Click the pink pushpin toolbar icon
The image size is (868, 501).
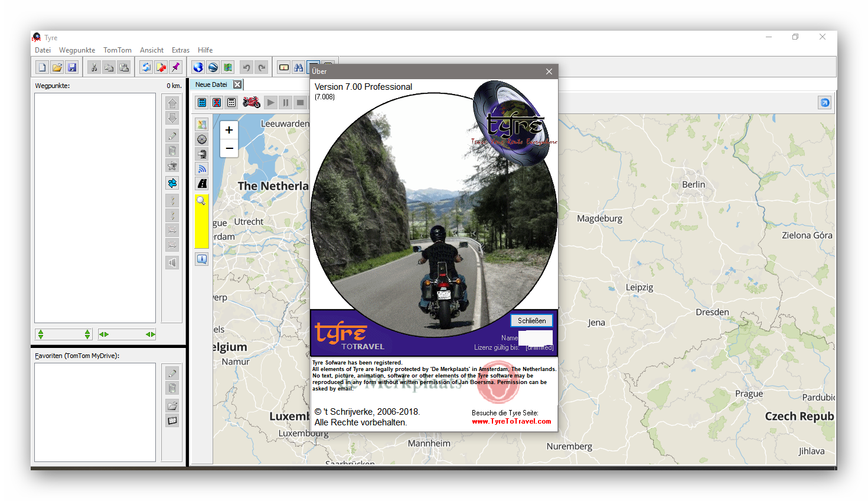tap(175, 67)
